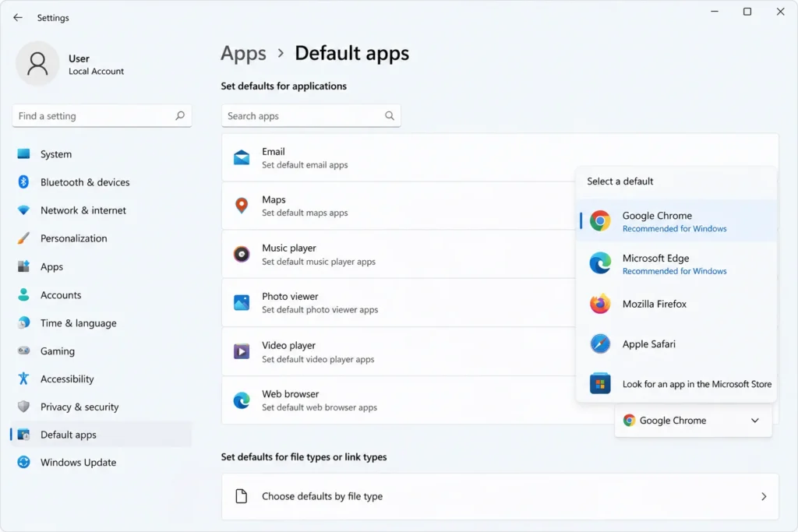The image size is (798, 532).
Task: Click the Mozilla Firefox icon in popup
Action: click(x=600, y=304)
